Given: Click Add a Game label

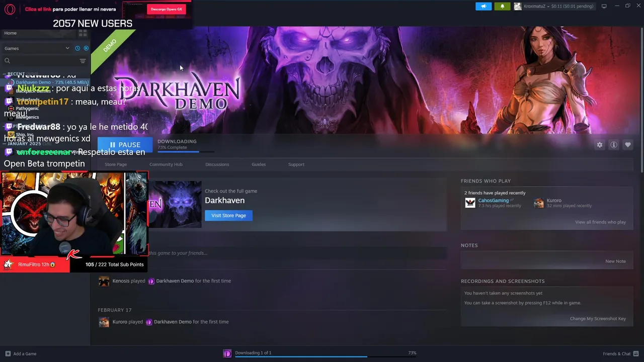Looking at the screenshot, I should point(25,353).
